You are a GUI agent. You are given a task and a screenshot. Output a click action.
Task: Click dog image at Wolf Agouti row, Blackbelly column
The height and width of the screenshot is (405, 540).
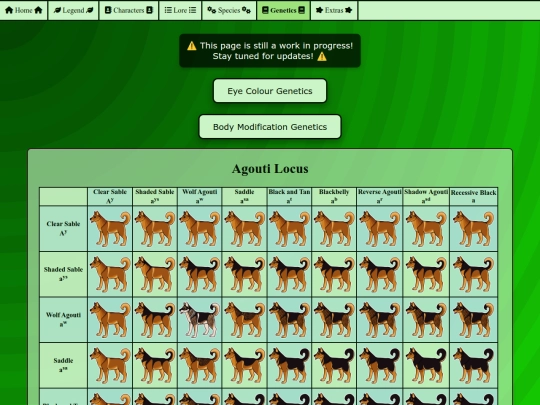(334, 320)
